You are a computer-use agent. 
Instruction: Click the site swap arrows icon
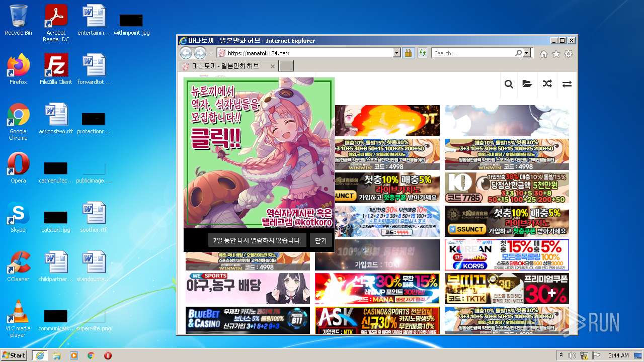pyautogui.click(x=567, y=84)
